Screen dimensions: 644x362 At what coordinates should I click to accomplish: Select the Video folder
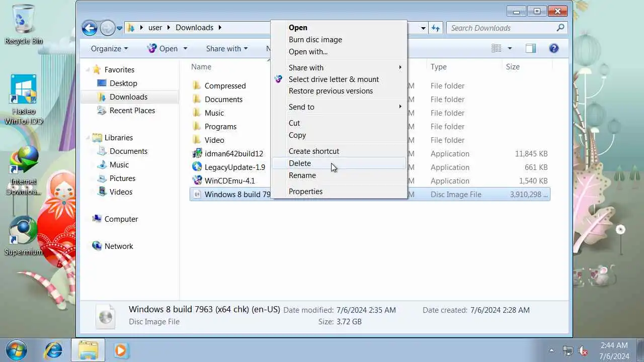click(x=214, y=140)
